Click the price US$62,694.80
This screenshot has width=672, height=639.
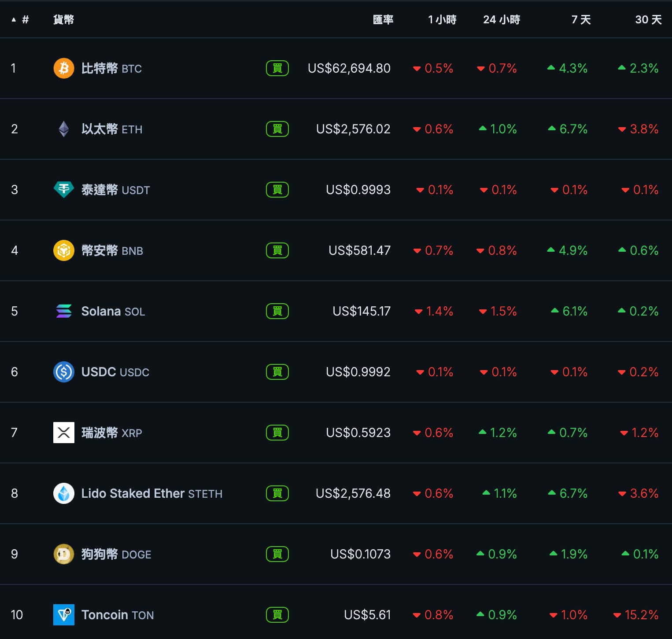[x=349, y=68]
